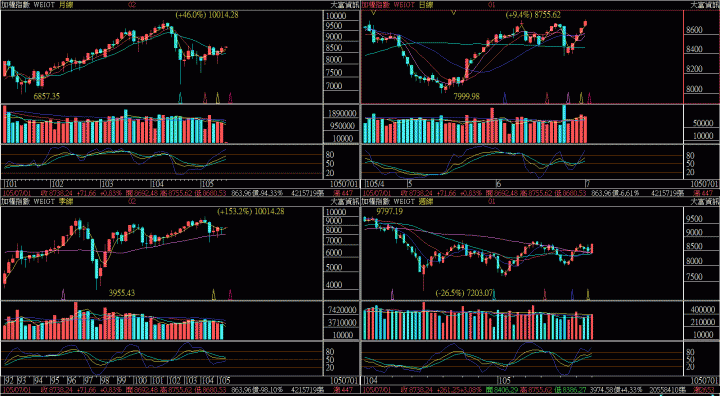Select the 9797.19 high price label

(389, 211)
